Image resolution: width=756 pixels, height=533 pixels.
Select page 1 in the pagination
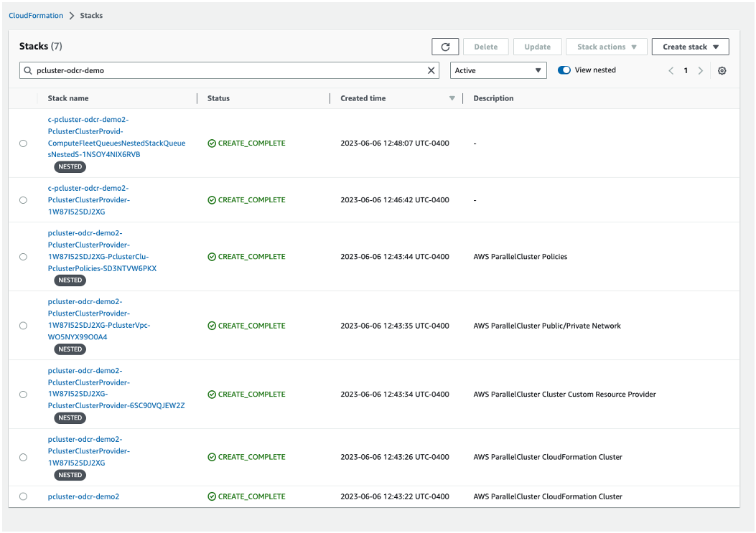coord(686,70)
